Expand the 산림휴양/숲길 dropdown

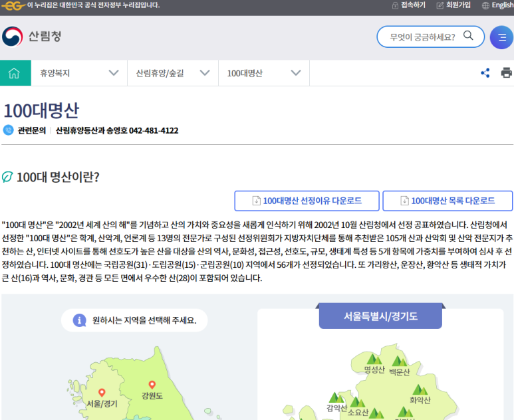tap(173, 72)
